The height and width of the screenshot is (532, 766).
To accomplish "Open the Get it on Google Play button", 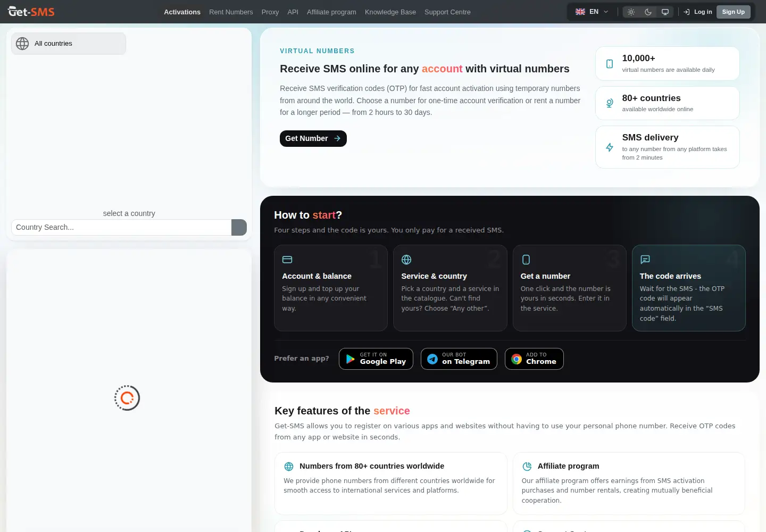I will pos(376,359).
